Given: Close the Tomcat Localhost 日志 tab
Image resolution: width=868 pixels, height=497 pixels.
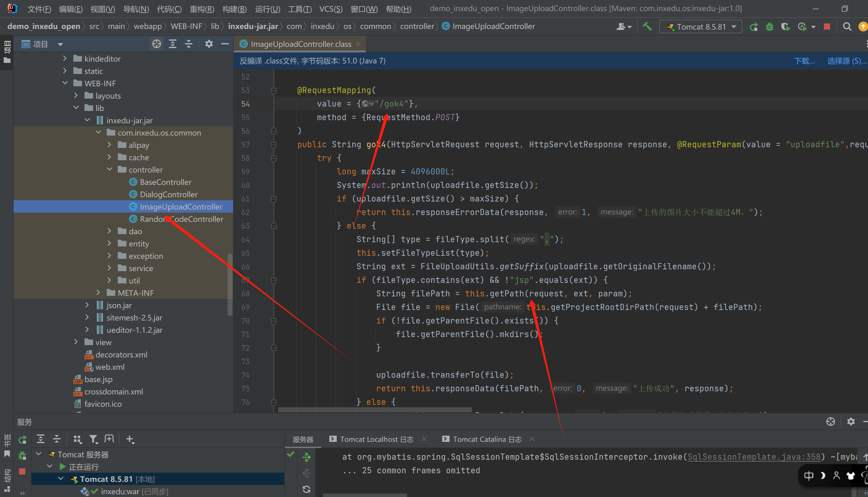Looking at the screenshot, I should pyautogui.click(x=424, y=439).
